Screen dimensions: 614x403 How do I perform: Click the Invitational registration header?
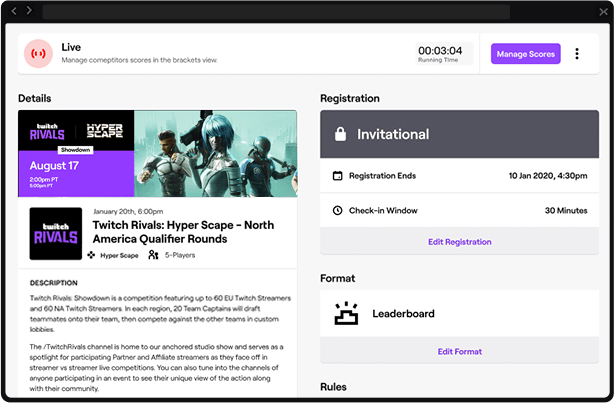pyautogui.click(x=461, y=134)
